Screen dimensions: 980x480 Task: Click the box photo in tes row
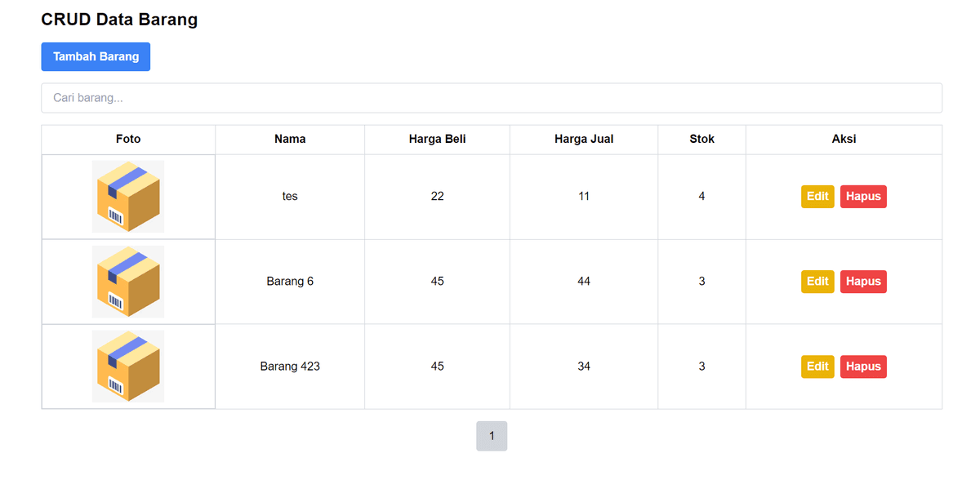pos(128,197)
